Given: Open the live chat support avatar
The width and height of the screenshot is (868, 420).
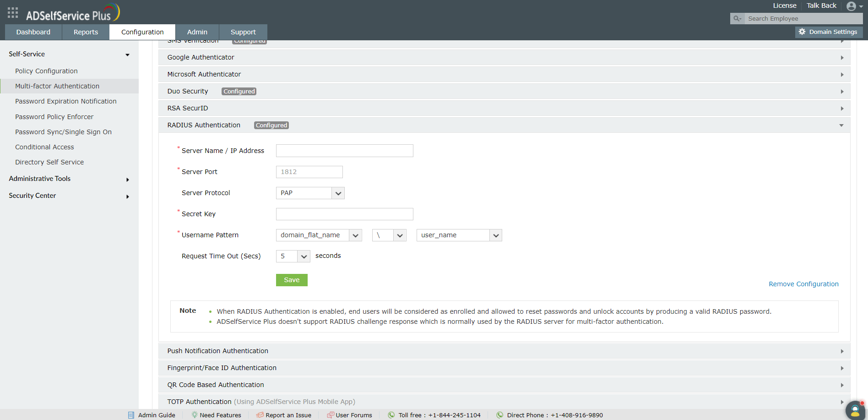Looking at the screenshot, I should tap(855, 410).
